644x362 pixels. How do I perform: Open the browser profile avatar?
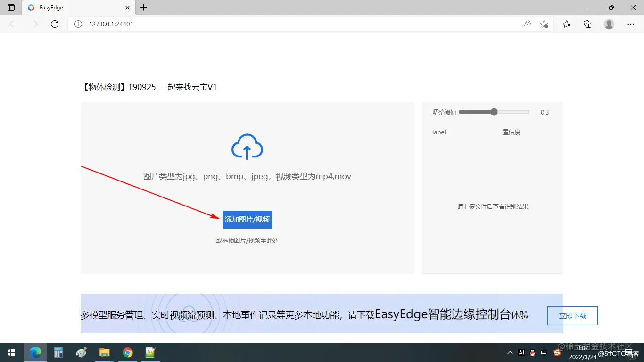click(x=609, y=24)
